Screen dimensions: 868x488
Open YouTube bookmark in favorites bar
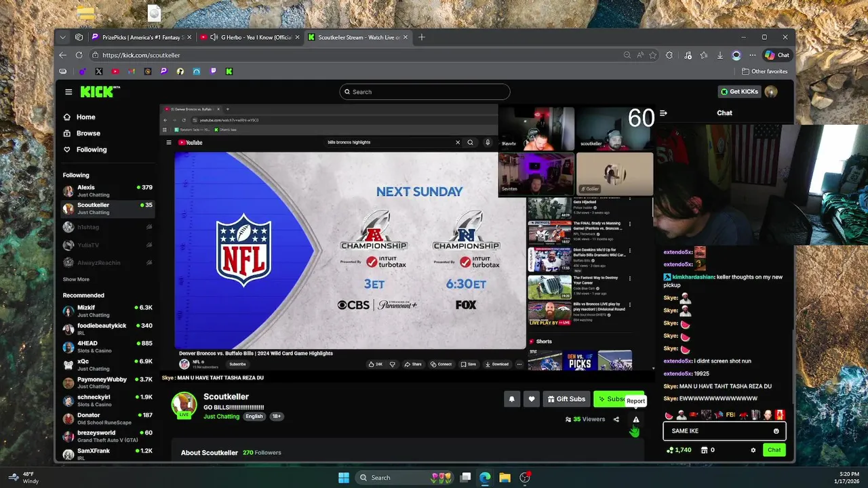[115, 71]
